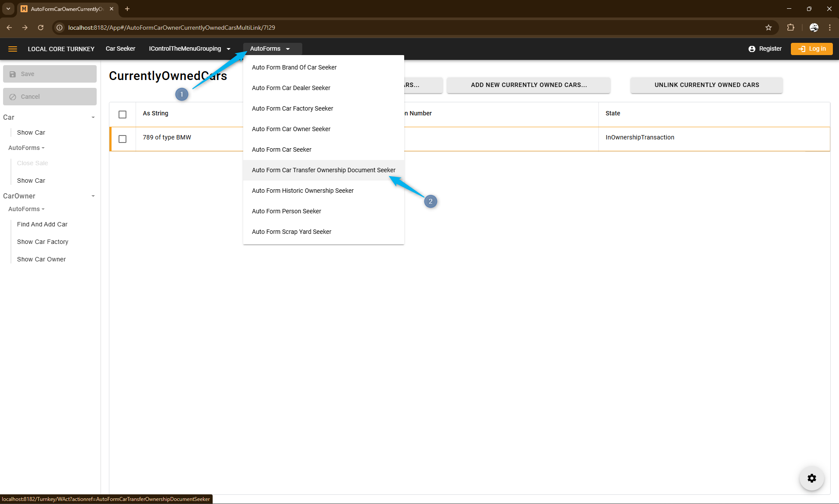View site information icon in address bar
This screenshot has width=839, height=504.
click(x=60, y=28)
